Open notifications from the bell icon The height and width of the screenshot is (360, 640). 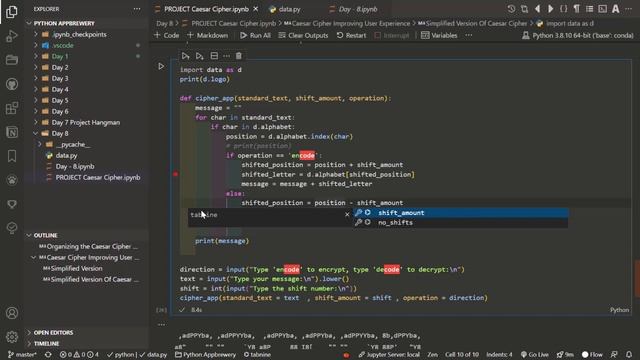pos(629,354)
